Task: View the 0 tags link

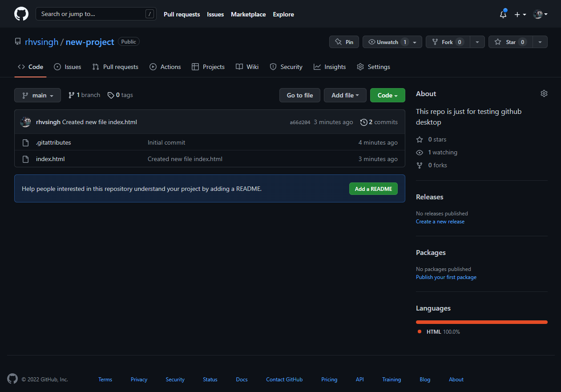Action: pos(120,95)
